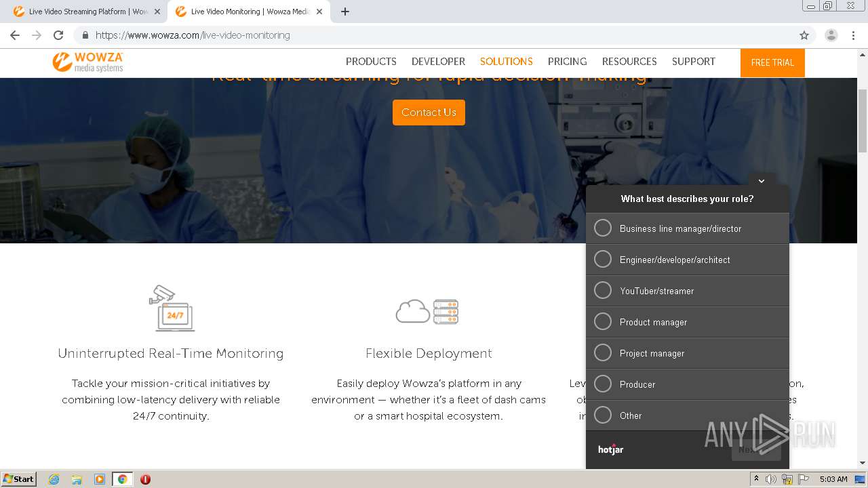Click the 24/7 monitoring camera icon
This screenshot has width=868, height=488.
tap(172, 308)
